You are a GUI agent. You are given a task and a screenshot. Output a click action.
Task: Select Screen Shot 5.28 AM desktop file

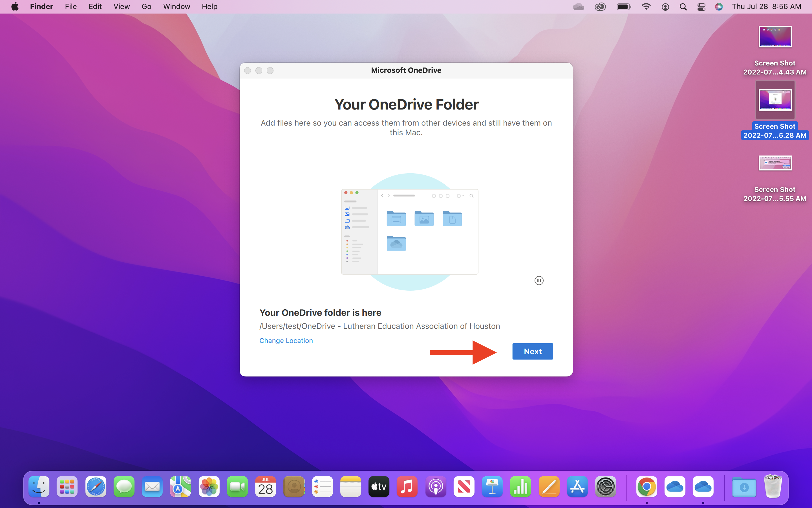(x=775, y=110)
